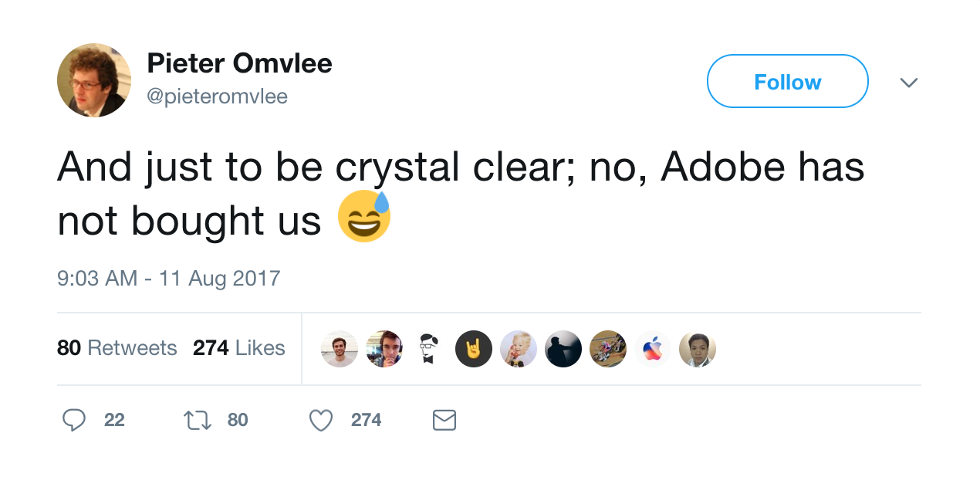Open the glasses and bowtie cartoon avatar
The image size is (980, 477).
(429, 349)
